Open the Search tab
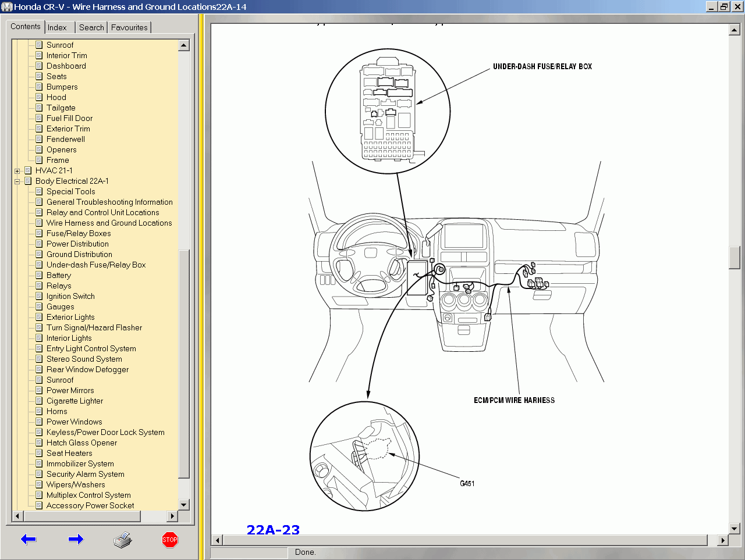Image resolution: width=745 pixels, height=560 pixels. click(91, 27)
